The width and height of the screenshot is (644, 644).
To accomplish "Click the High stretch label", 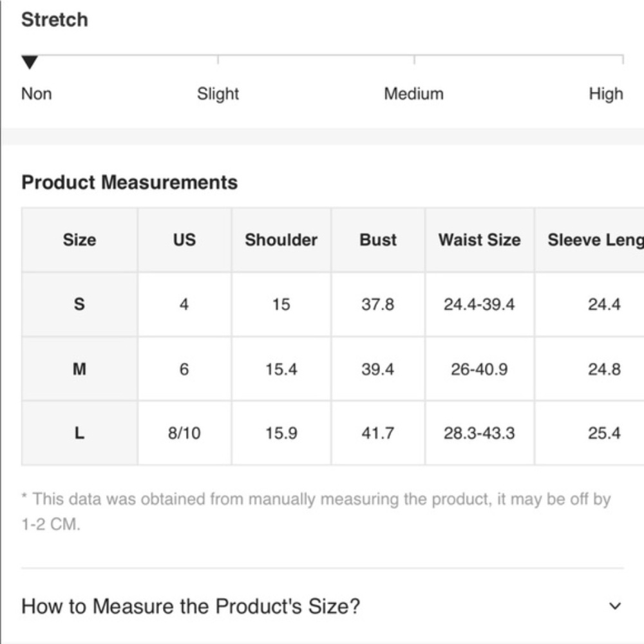I will 606,94.
